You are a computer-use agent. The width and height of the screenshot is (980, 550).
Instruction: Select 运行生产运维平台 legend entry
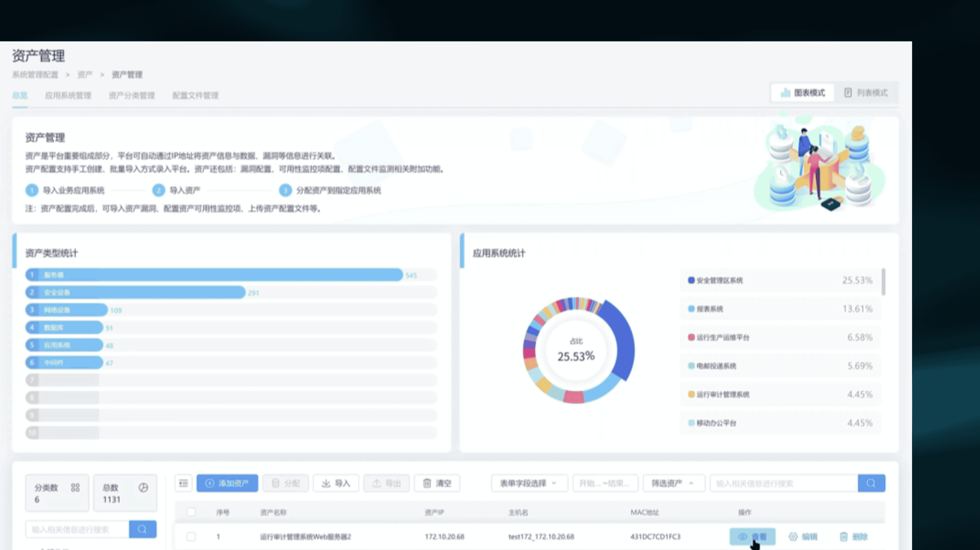780,337
